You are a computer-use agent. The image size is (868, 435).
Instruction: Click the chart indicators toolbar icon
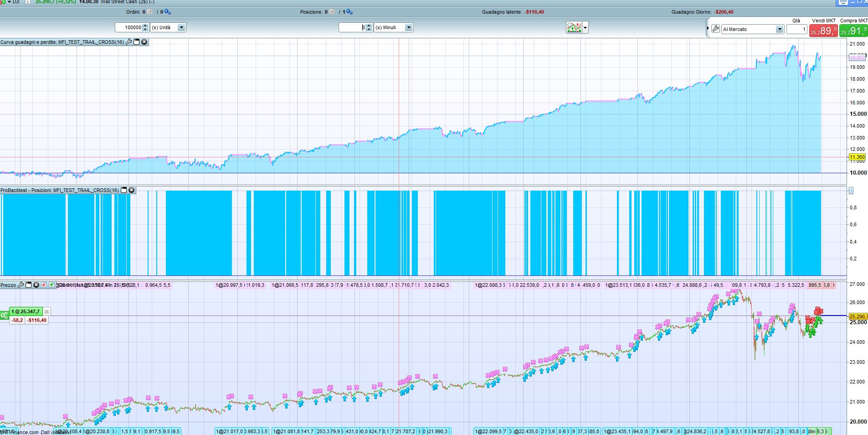[574, 28]
